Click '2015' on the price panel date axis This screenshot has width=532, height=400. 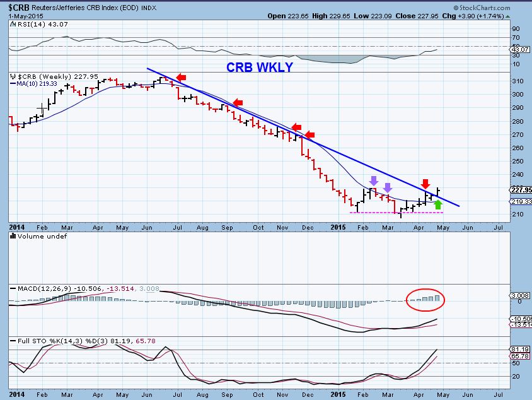coord(338,228)
